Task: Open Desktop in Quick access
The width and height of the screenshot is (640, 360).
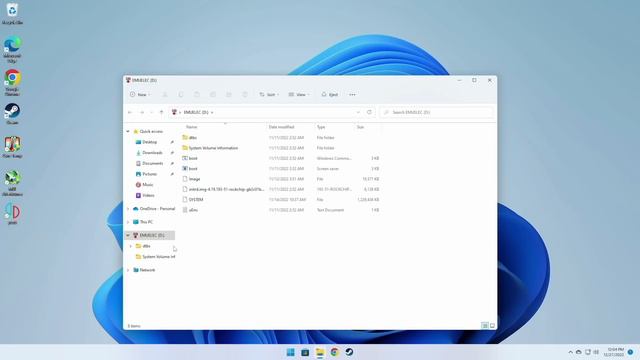Action: pos(150,142)
